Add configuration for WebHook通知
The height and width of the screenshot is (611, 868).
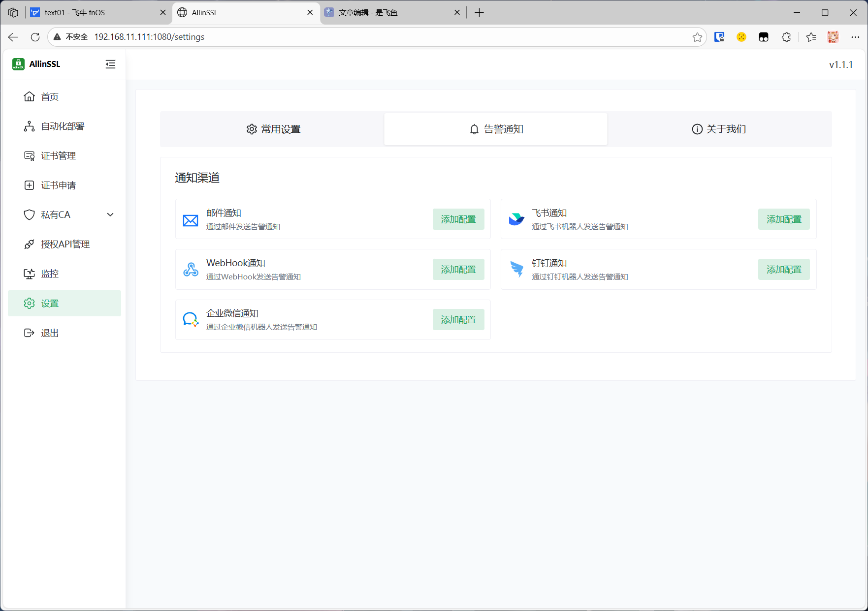pyautogui.click(x=458, y=270)
